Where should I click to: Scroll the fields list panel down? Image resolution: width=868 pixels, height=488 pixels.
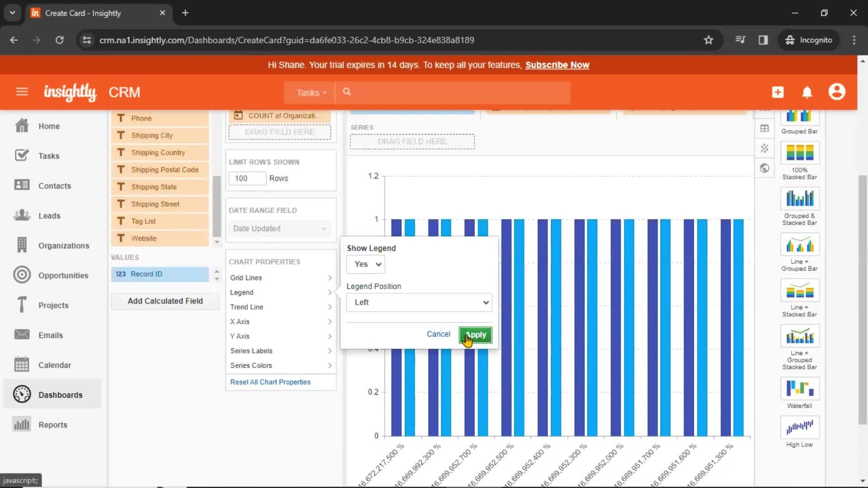217,243
